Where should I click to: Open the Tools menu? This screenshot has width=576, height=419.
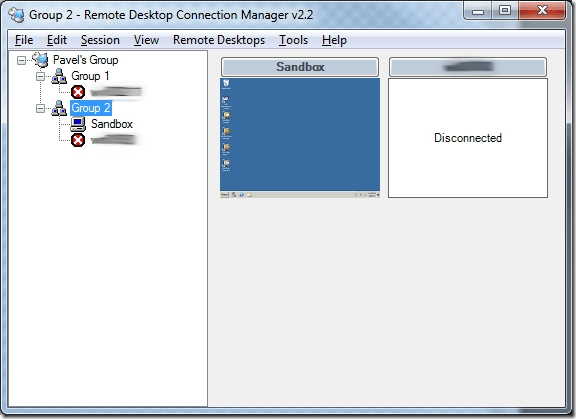(293, 40)
